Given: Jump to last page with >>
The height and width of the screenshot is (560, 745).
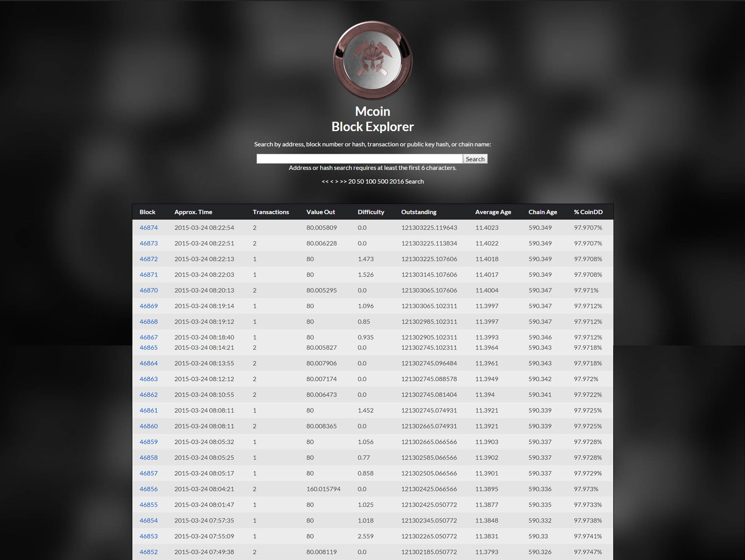Looking at the screenshot, I should coord(343,181).
